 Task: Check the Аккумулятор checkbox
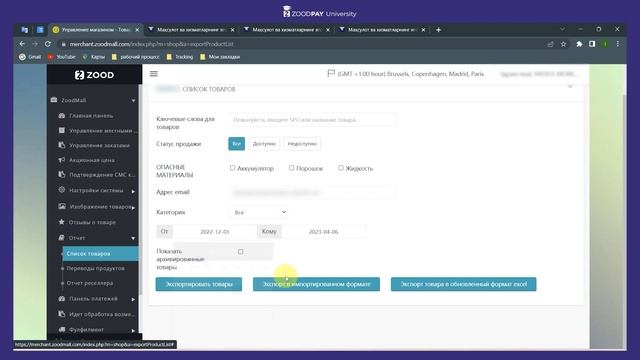tap(232, 168)
